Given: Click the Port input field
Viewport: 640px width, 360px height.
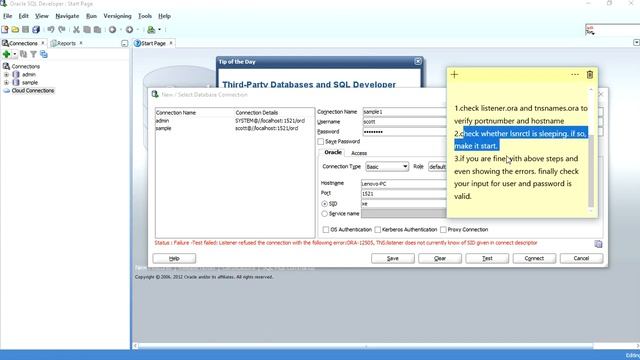Looking at the screenshot, I should (404, 193).
